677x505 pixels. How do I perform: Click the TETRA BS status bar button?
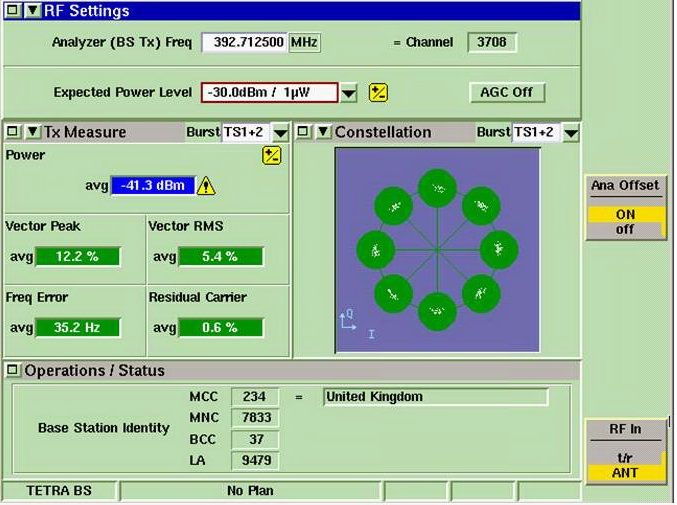pyautogui.click(x=58, y=491)
